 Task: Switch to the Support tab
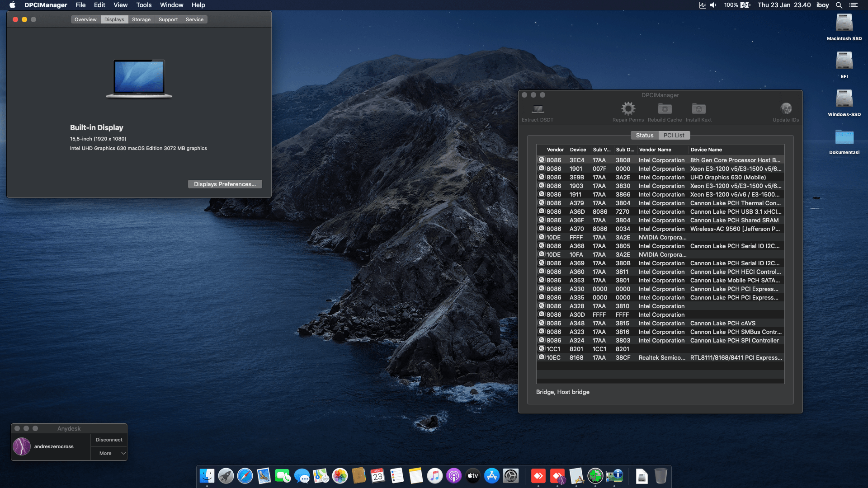point(168,19)
